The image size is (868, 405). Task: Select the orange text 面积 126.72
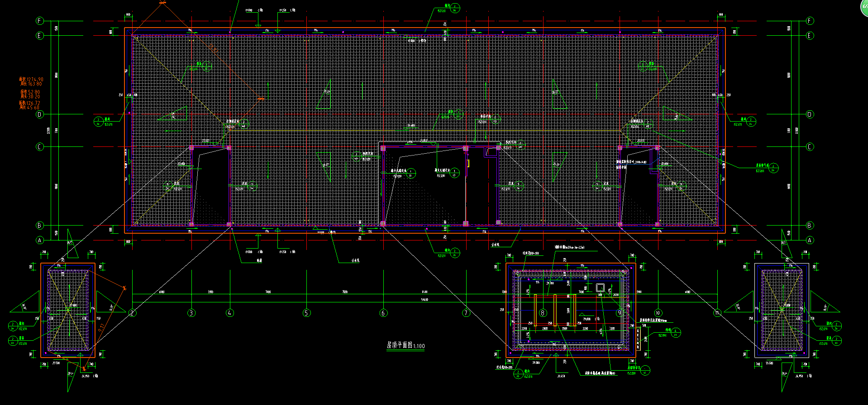[30, 103]
